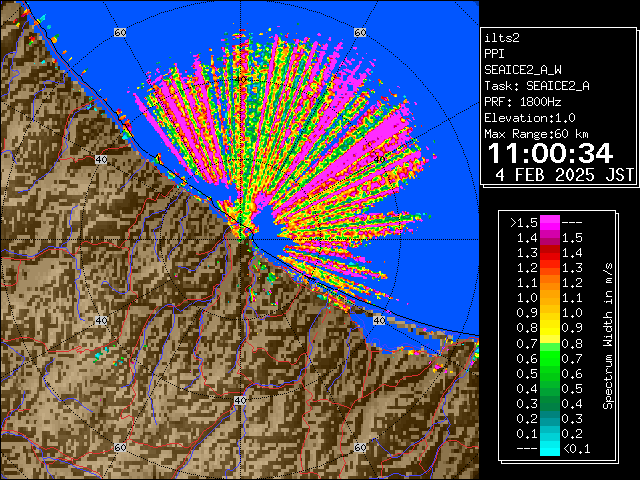Click the "PPI" scan type text
640x480 pixels.
tap(494, 54)
